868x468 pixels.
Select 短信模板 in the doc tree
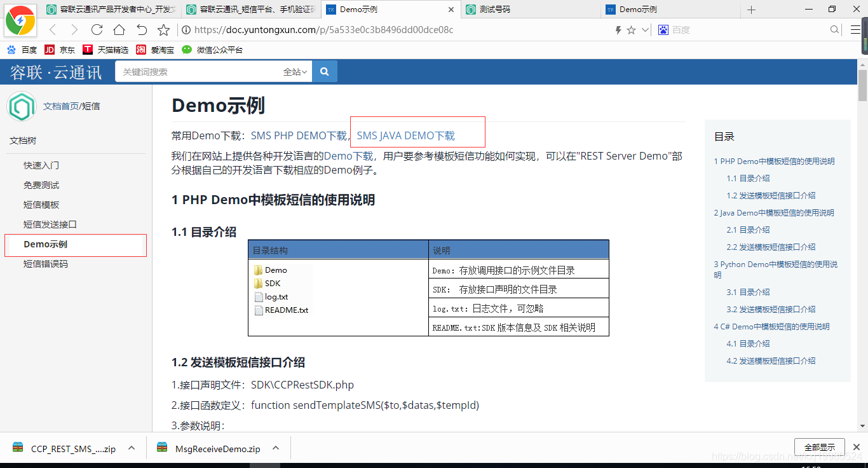pyautogui.click(x=41, y=205)
